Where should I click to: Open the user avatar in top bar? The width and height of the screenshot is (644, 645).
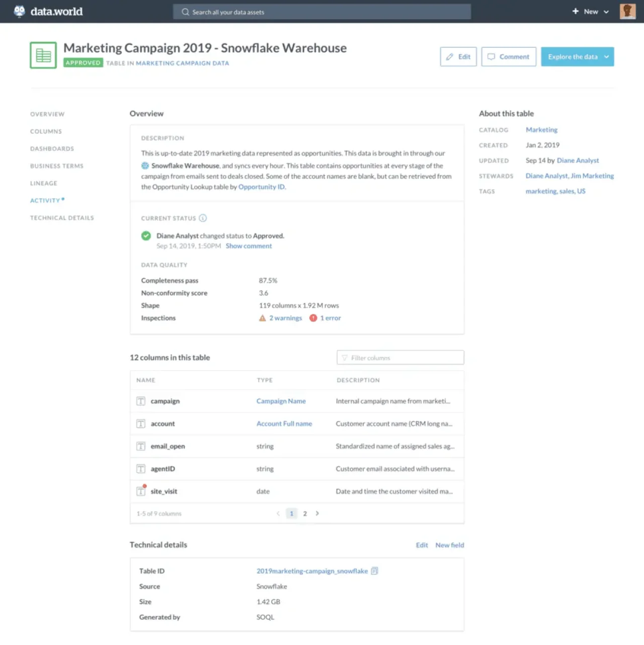click(x=627, y=11)
